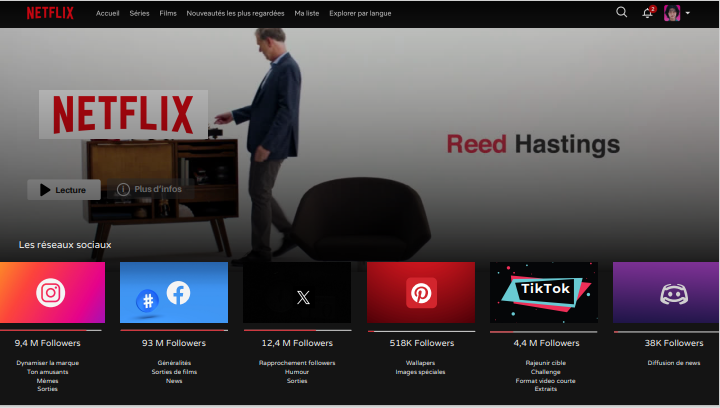The height and width of the screenshot is (408, 720).
Task: Click the 38K Followers text
Action: tap(674, 343)
